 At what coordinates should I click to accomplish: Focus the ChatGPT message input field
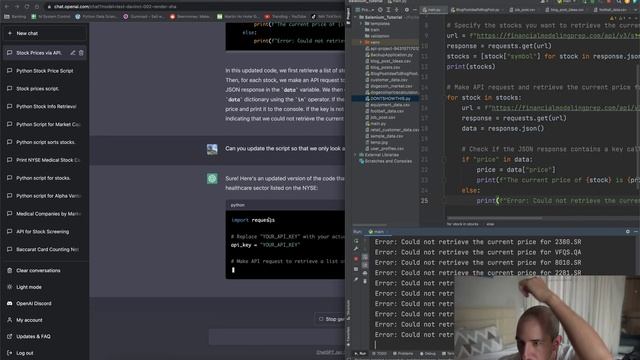277,337
